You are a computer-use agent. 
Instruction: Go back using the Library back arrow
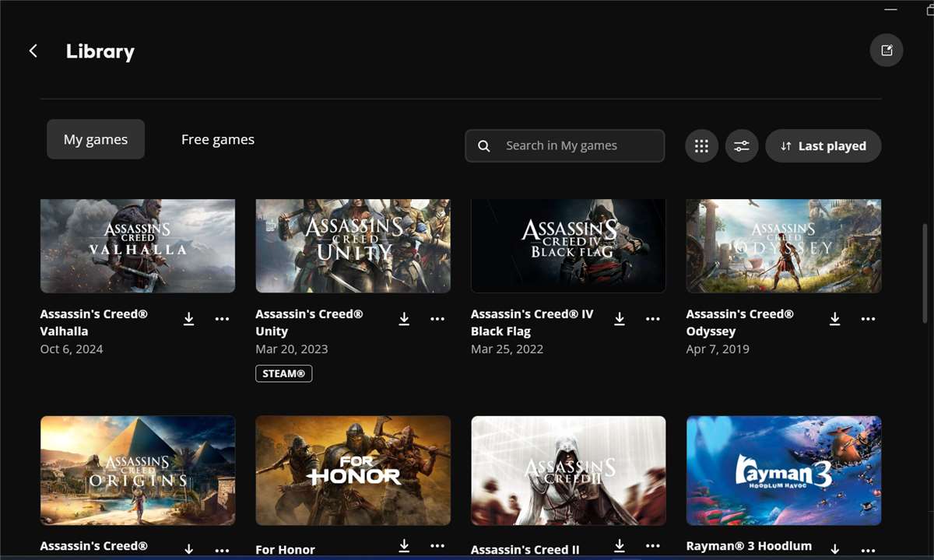[33, 51]
